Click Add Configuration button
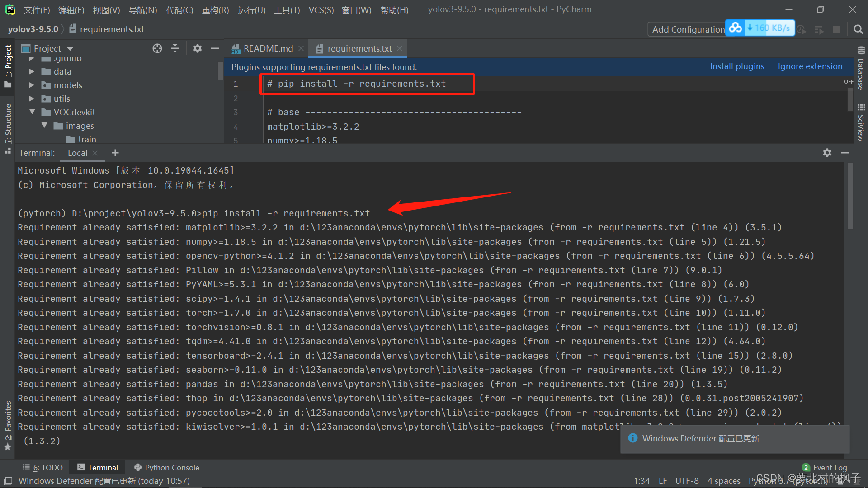Image resolution: width=868 pixels, height=488 pixels. coord(687,29)
